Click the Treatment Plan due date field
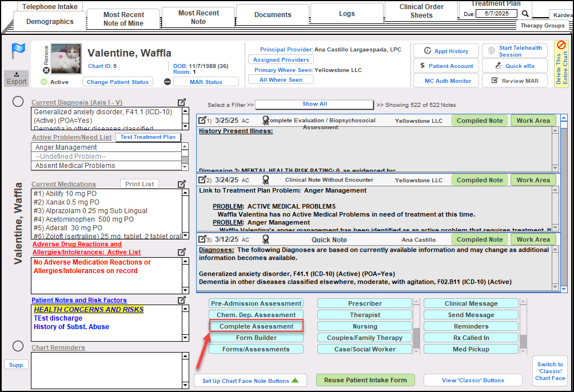This screenshot has width=574, height=392. tap(497, 14)
